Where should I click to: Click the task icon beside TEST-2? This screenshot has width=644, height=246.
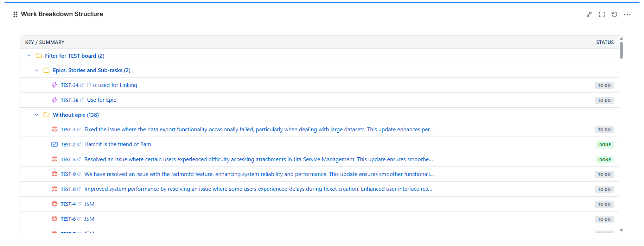[x=55, y=144]
